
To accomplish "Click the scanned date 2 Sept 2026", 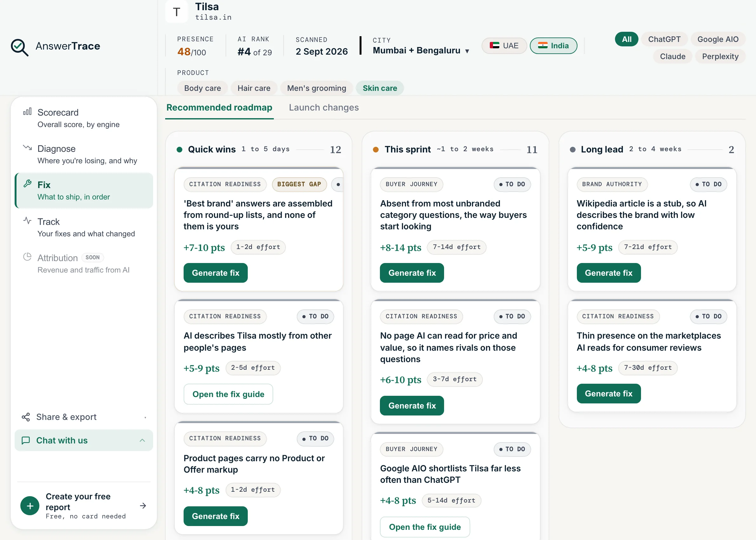I will (x=321, y=51).
